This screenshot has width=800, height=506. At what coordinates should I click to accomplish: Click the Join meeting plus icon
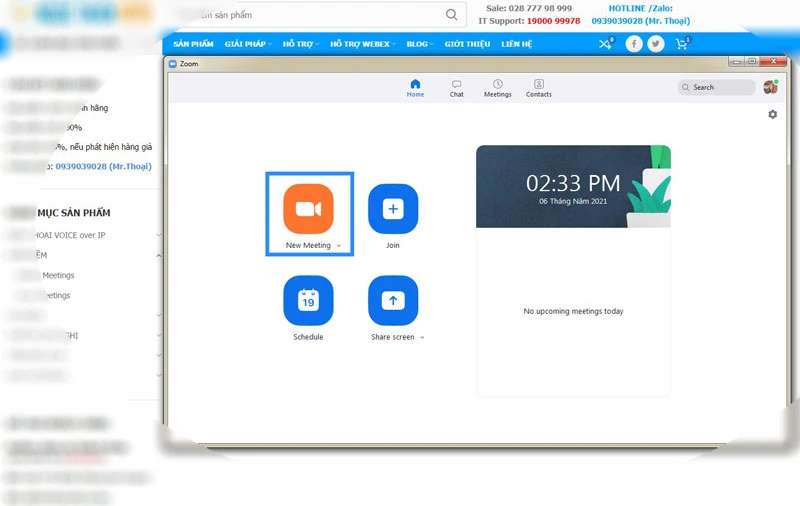click(x=393, y=209)
